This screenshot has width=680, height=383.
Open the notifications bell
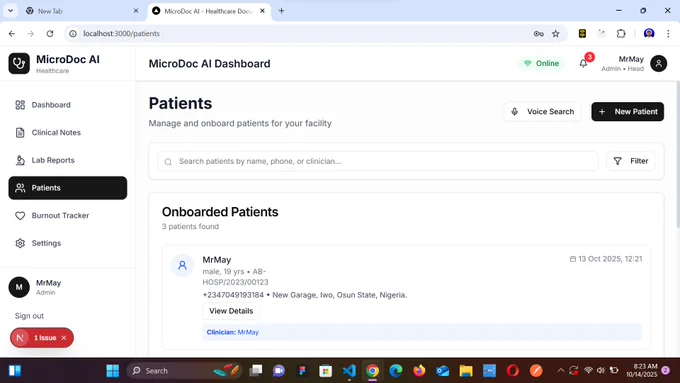tap(583, 64)
